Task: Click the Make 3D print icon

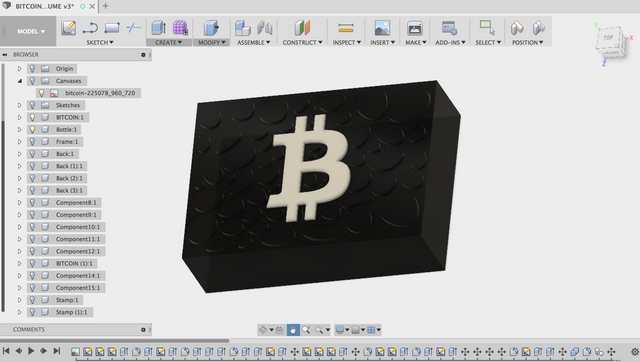Action: click(x=415, y=28)
